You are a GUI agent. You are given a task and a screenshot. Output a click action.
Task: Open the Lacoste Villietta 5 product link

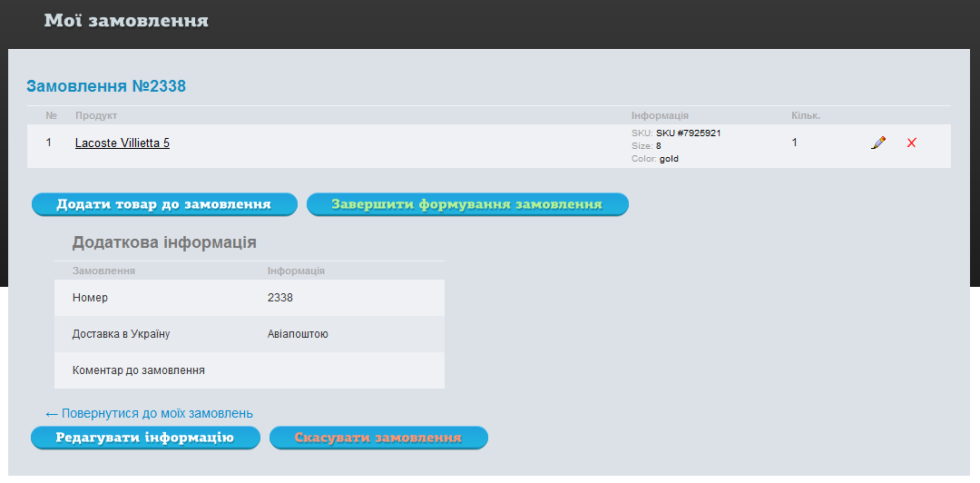point(122,143)
